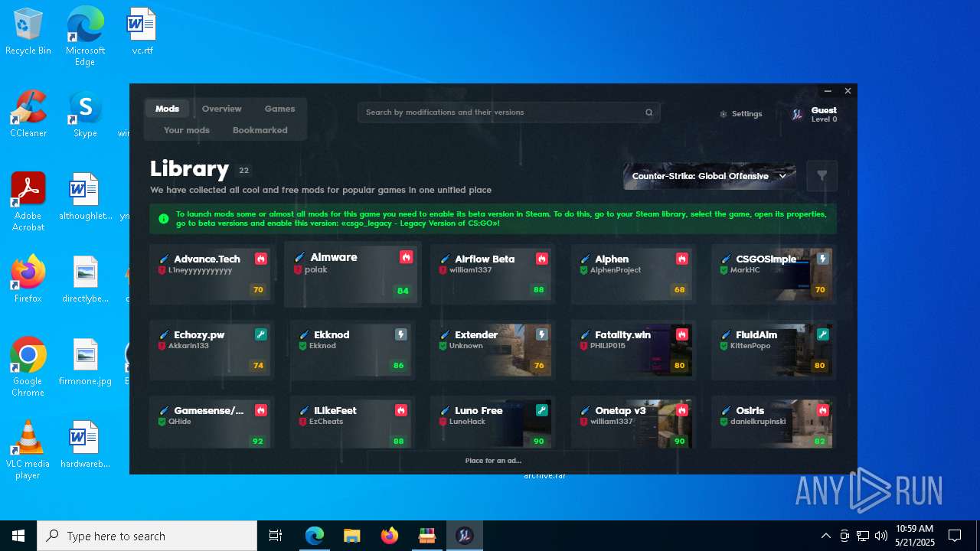980x551 pixels.
Task: Focus the mod search field
Action: click(x=509, y=112)
